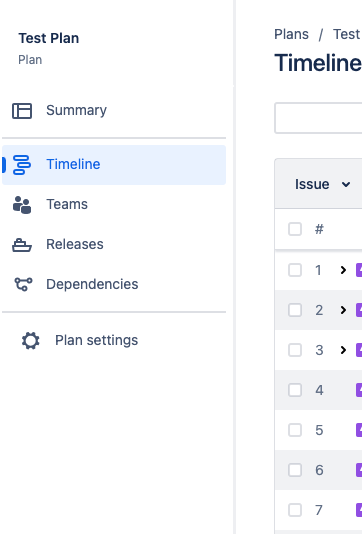362x534 pixels.
Task: Click the Teams people icon
Action: point(22,205)
